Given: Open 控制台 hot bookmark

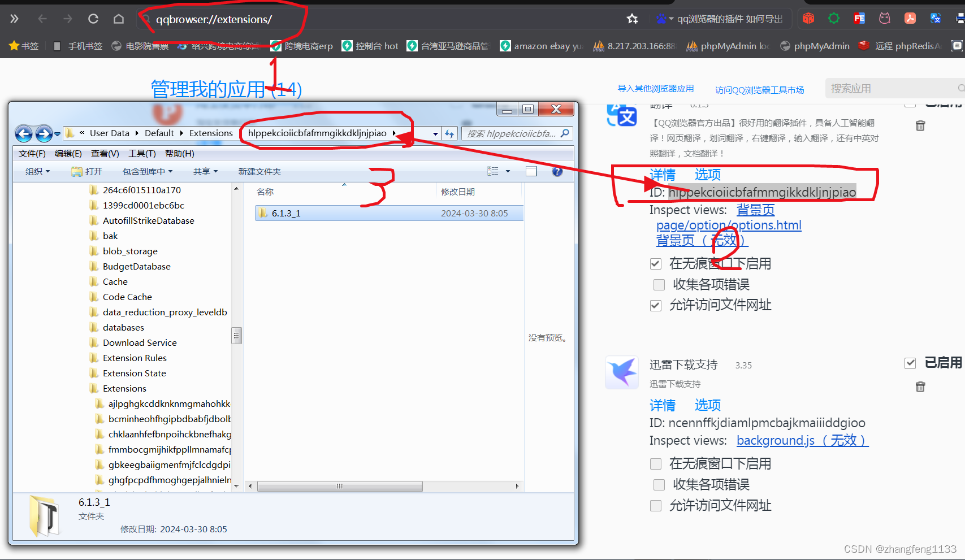Looking at the screenshot, I should [x=370, y=46].
